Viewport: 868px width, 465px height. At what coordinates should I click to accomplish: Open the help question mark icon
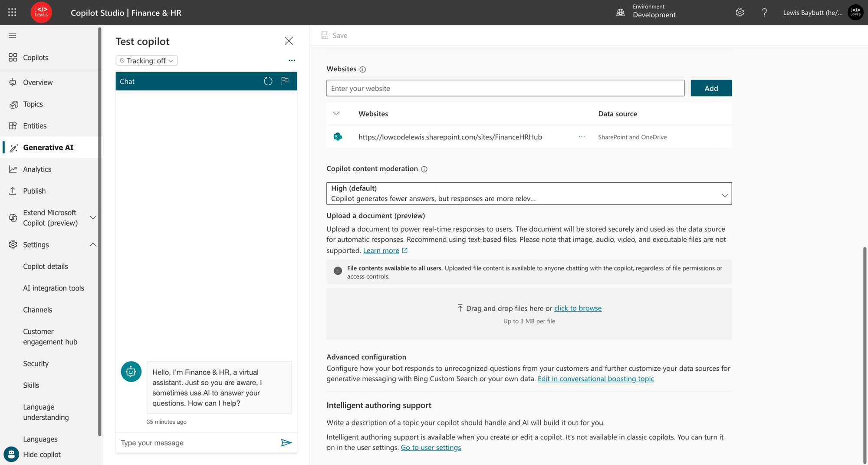pyautogui.click(x=764, y=13)
